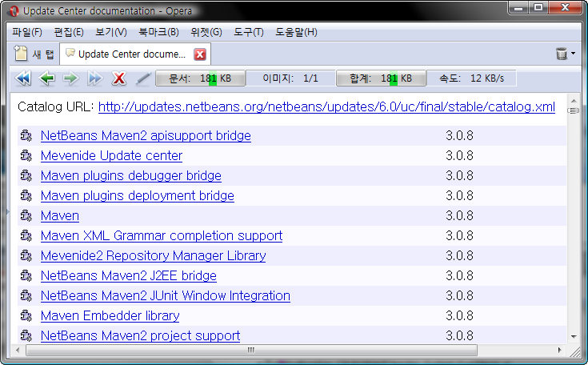Click the 속도: 12 KB/s status field
The height and width of the screenshot is (365, 588).
(471, 78)
